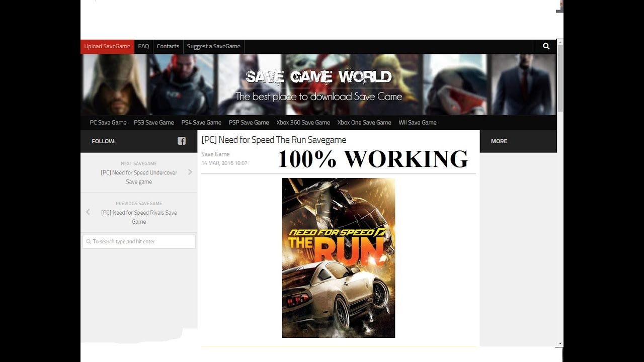Click the 100% WORKING text
Viewport: 644px width, 362px height.
pyautogui.click(x=373, y=159)
